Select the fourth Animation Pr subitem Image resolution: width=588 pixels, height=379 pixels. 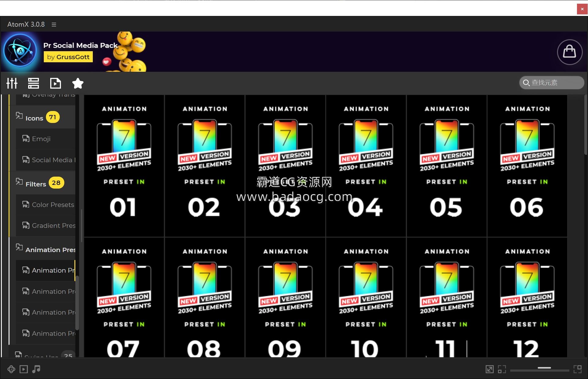pos(46,333)
